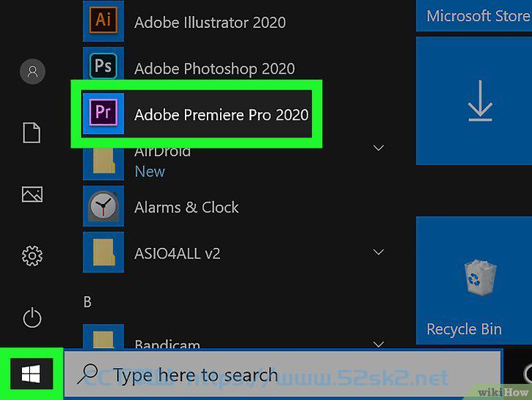The width and height of the screenshot is (532, 400).
Task: Open Pictures from the Start sidebar
Action: pyautogui.click(x=32, y=195)
